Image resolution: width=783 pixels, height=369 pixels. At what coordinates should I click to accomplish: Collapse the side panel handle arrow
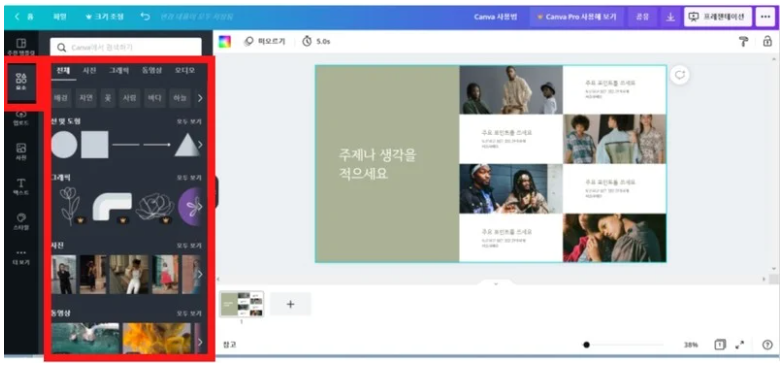(217, 192)
